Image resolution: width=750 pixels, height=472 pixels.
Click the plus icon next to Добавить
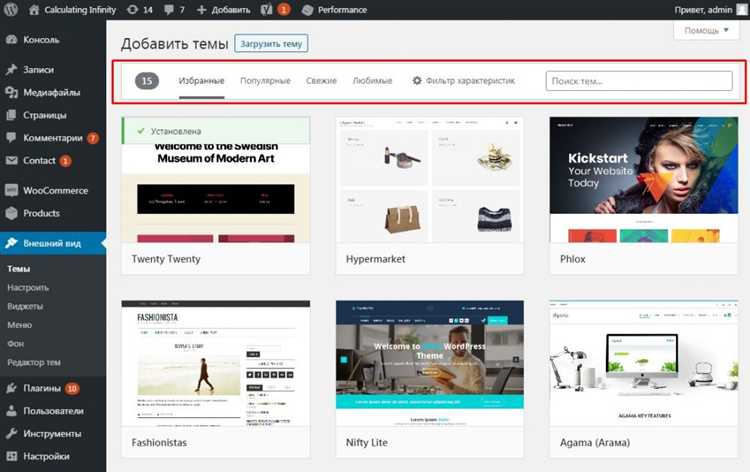[201, 10]
